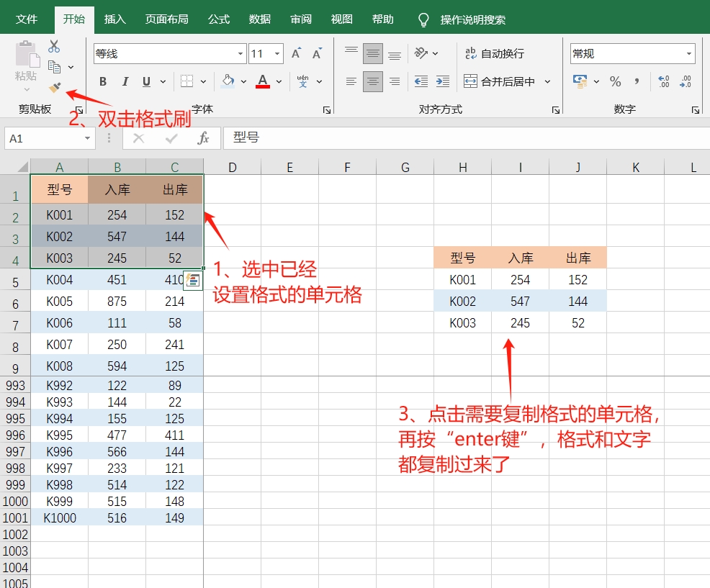The image size is (710, 588).
Task: Click the Increase Font Size icon
Action: (x=295, y=53)
